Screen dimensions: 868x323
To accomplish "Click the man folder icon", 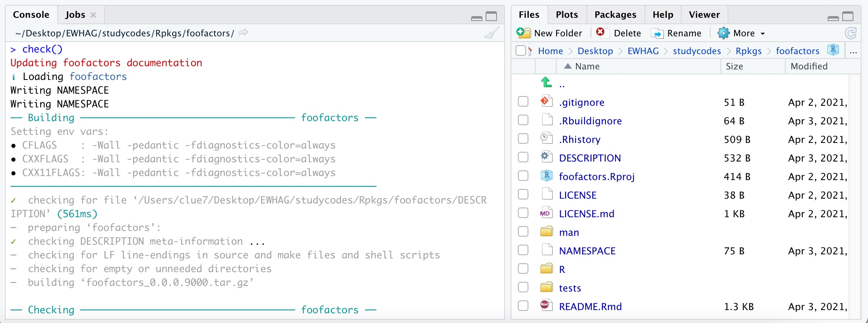I will point(547,231).
